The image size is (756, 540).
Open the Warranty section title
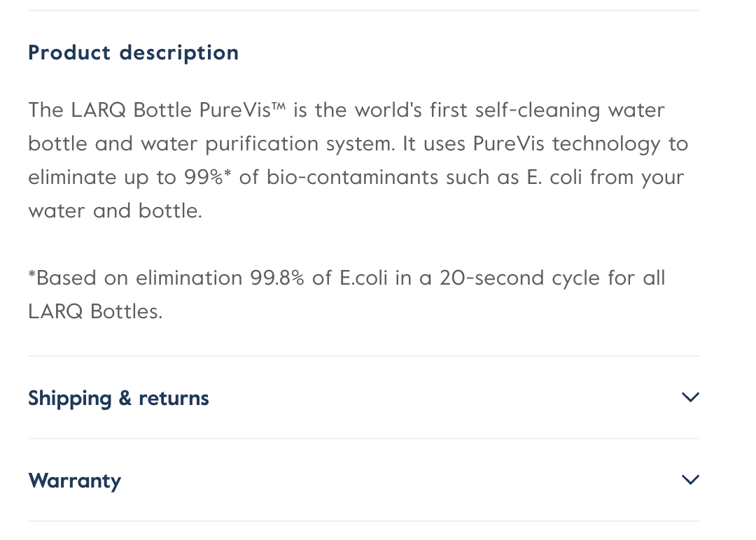(x=75, y=481)
